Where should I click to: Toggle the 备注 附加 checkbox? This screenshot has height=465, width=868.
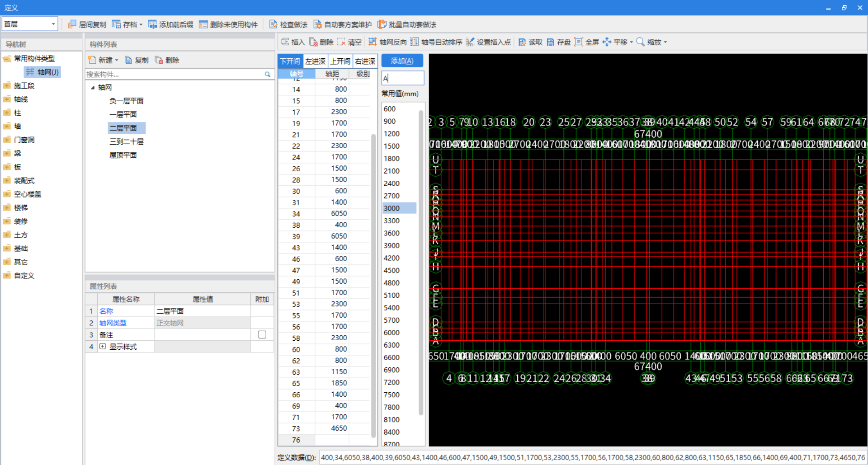pos(262,334)
